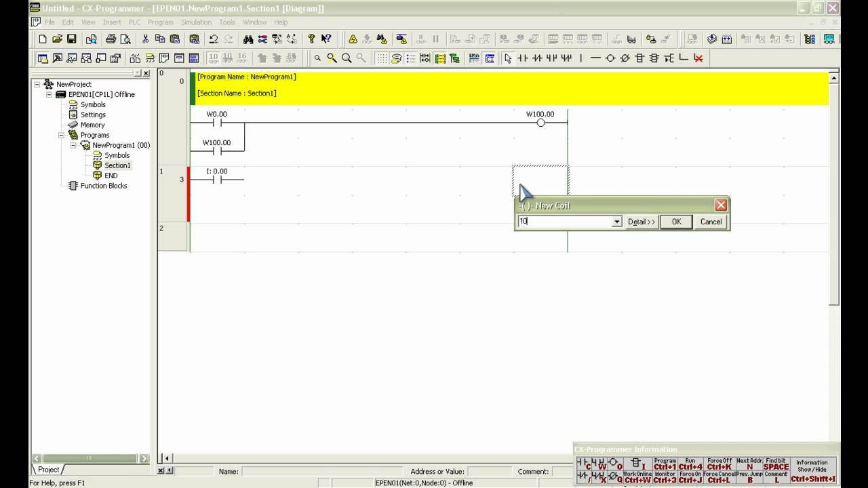
Task: Select the New Contact tool
Action: (x=522, y=58)
